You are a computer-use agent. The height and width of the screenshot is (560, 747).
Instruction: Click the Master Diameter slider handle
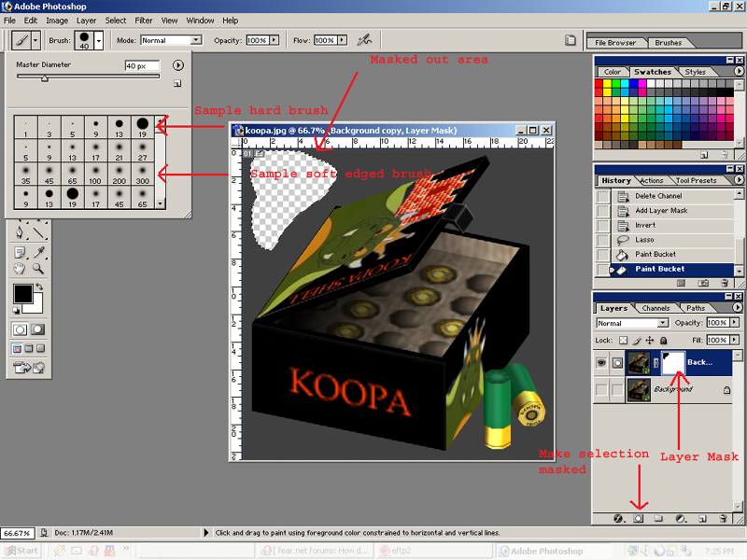coord(45,78)
